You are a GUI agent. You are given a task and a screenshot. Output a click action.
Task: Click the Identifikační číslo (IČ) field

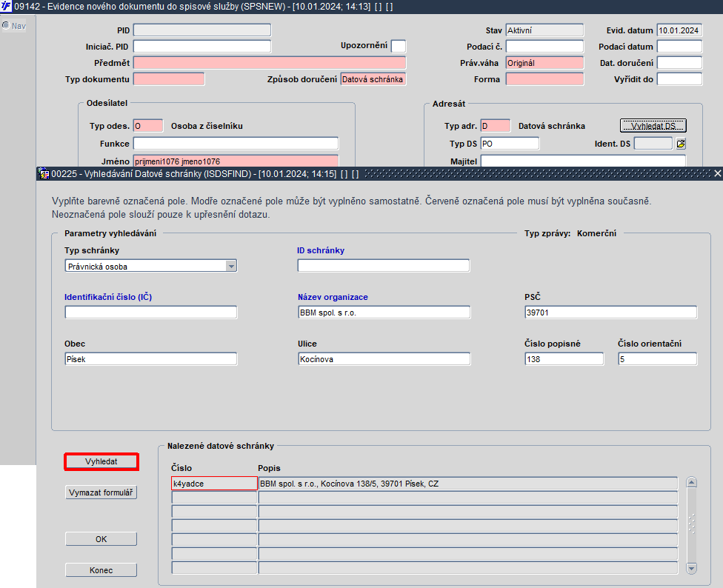click(151, 313)
